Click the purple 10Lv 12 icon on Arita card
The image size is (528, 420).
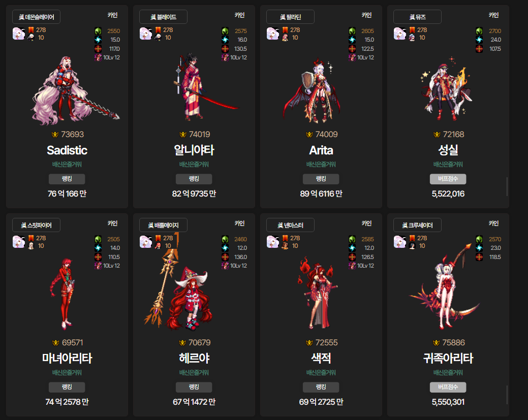pyautogui.click(x=352, y=57)
